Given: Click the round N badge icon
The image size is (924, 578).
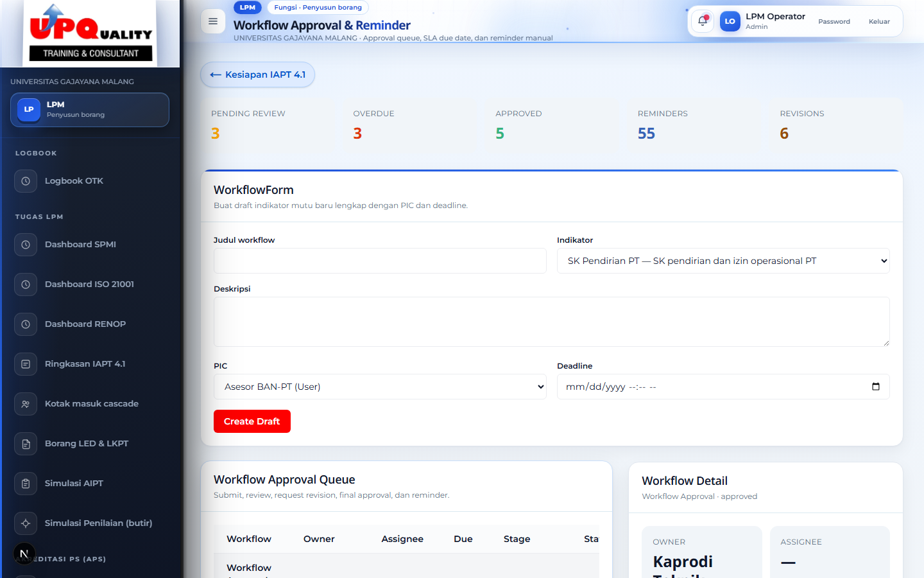Looking at the screenshot, I should click(24, 554).
